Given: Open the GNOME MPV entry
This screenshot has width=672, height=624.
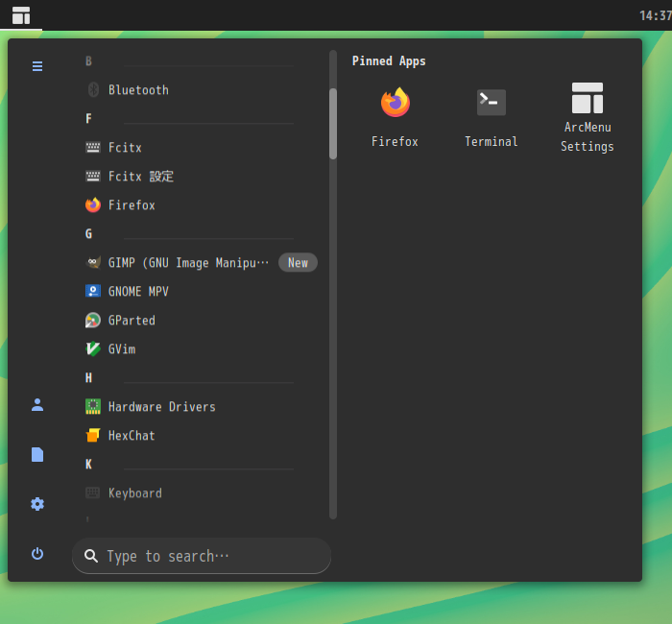Looking at the screenshot, I should pyautogui.click(x=202, y=291).
